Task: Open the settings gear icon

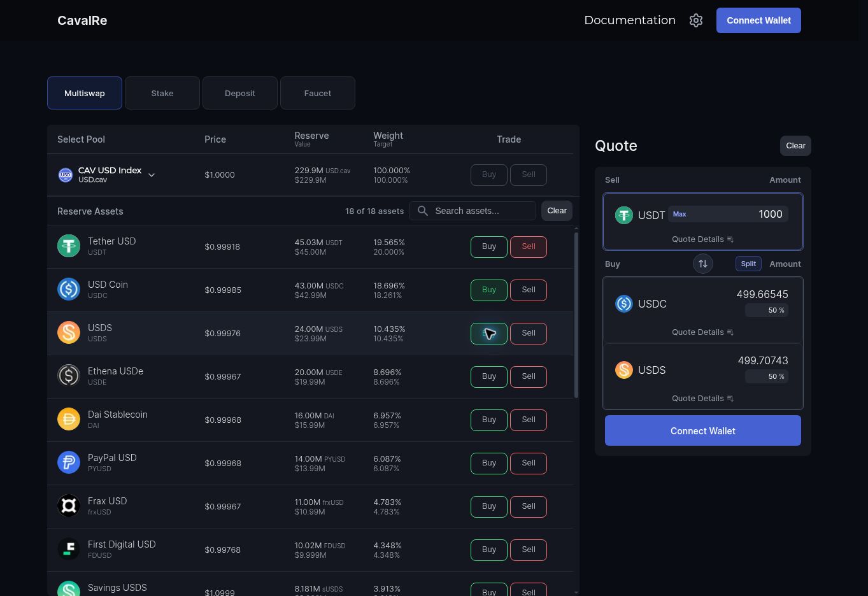Action: pos(696,20)
